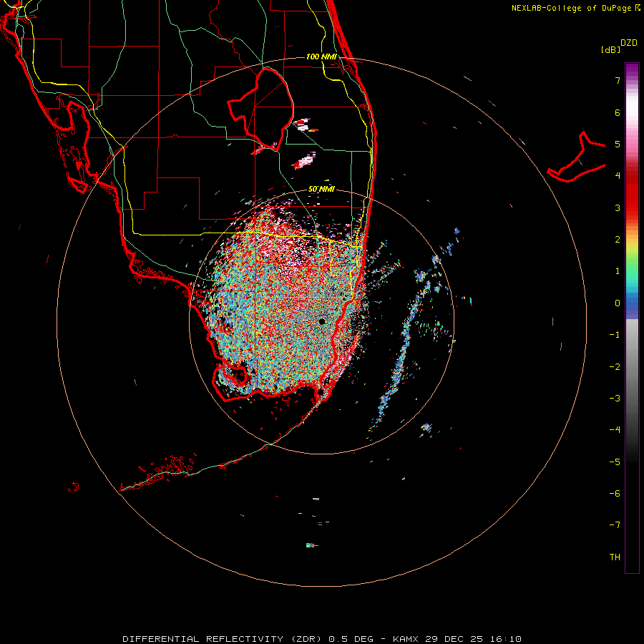Click the 5 value on the color scale
Viewport: 644px width, 644px height.
pyautogui.click(x=618, y=144)
